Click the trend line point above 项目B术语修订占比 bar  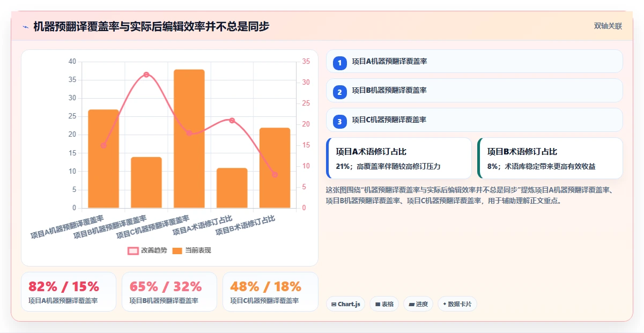tap(275, 175)
